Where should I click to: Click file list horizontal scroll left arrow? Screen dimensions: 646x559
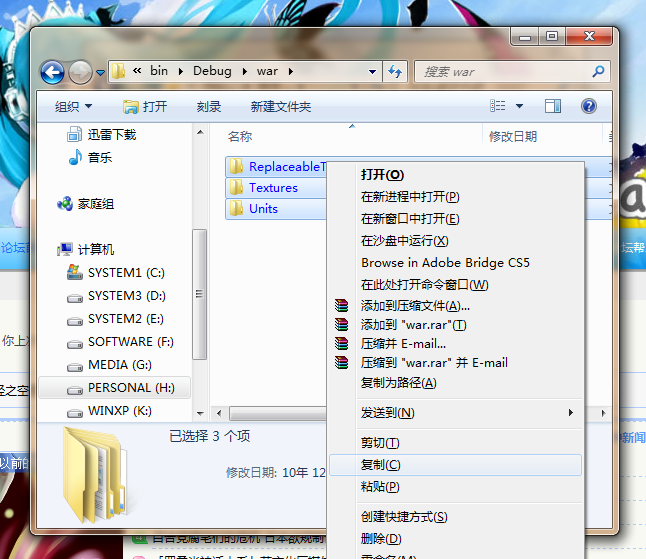click(x=219, y=413)
